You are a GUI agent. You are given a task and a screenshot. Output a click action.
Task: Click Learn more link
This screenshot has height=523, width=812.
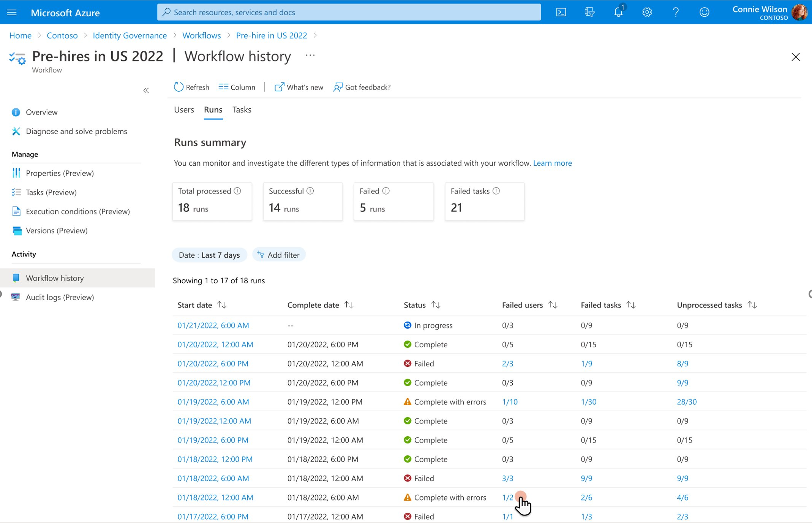(553, 163)
